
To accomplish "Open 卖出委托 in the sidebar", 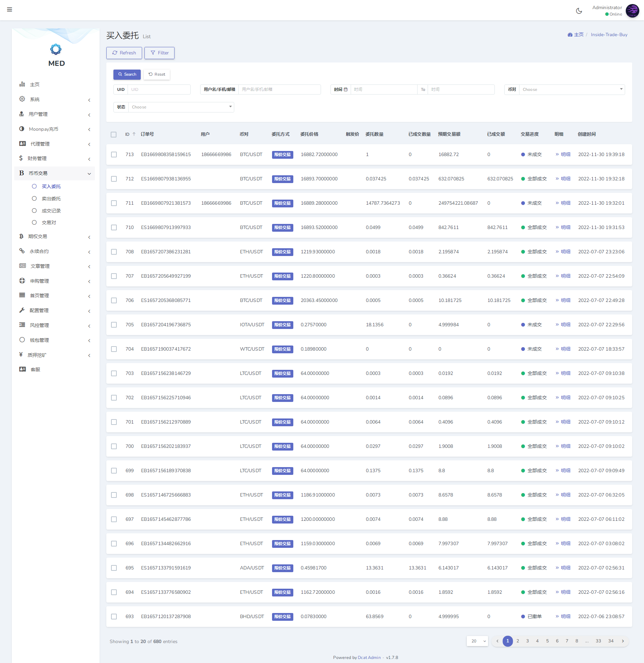I will pyautogui.click(x=51, y=199).
